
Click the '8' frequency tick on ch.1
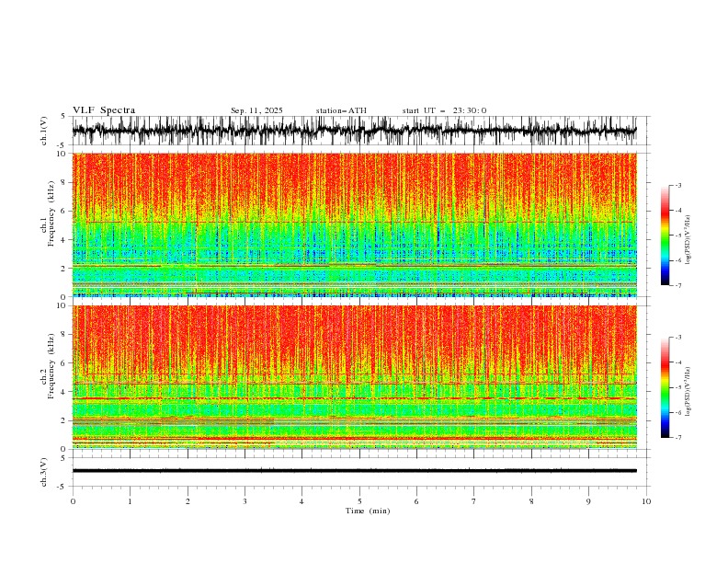coord(63,182)
